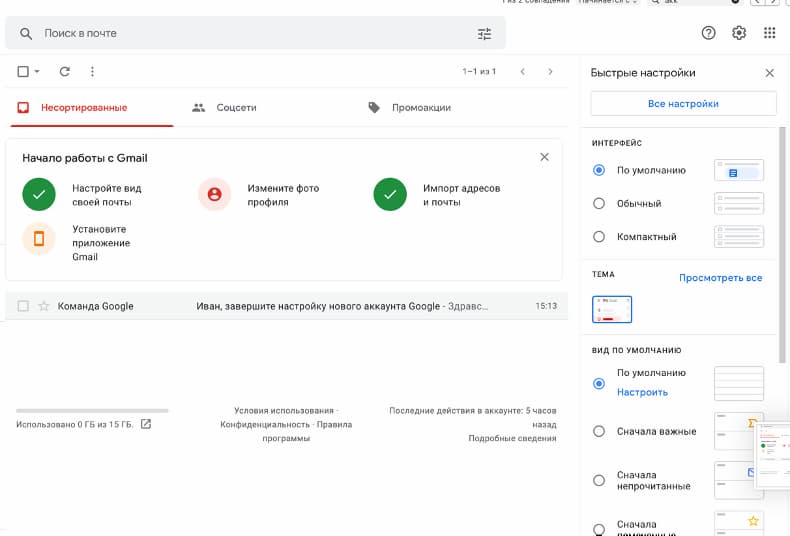
Task: Select По умолчанию interface density radio
Action: tap(599, 170)
